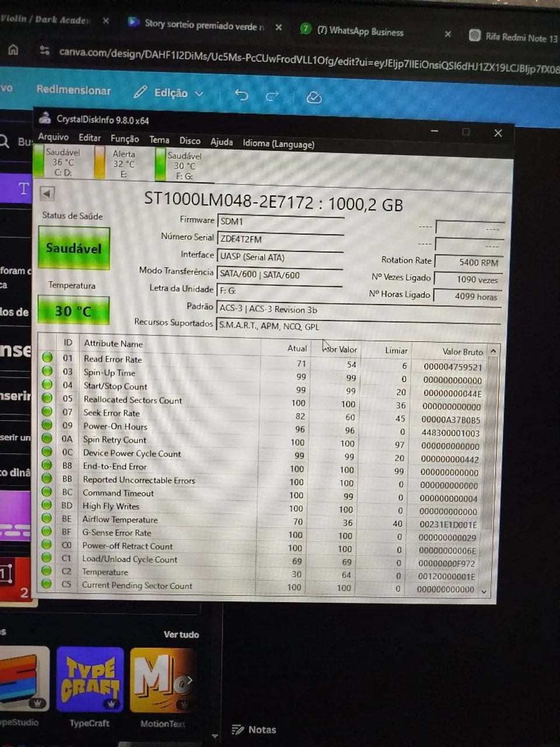Click the status icon for Command Timeout
Screen dimensions: 560x747
tap(47, 491)
